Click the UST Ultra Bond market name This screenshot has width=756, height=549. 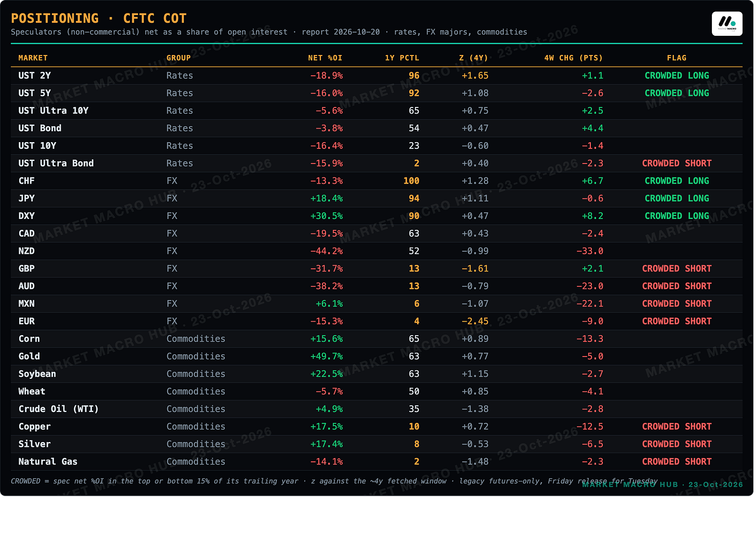click(56, 163)
